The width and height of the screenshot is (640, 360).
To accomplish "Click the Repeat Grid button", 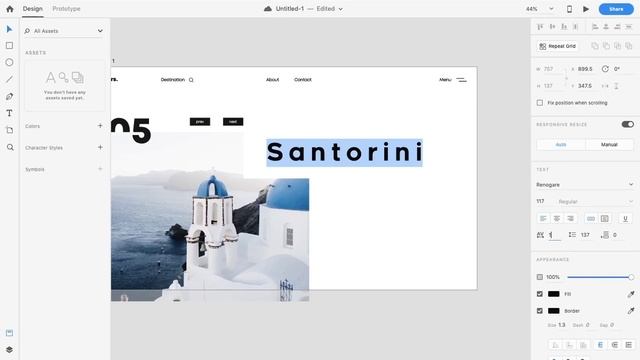I will (557, 46).
